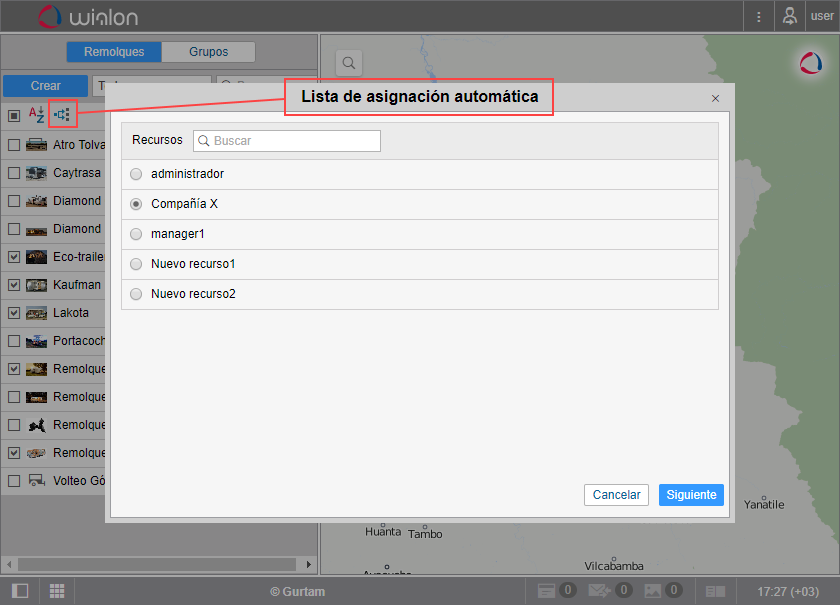
Task: Switch to the Remolques tab
Action: [114, 52]
